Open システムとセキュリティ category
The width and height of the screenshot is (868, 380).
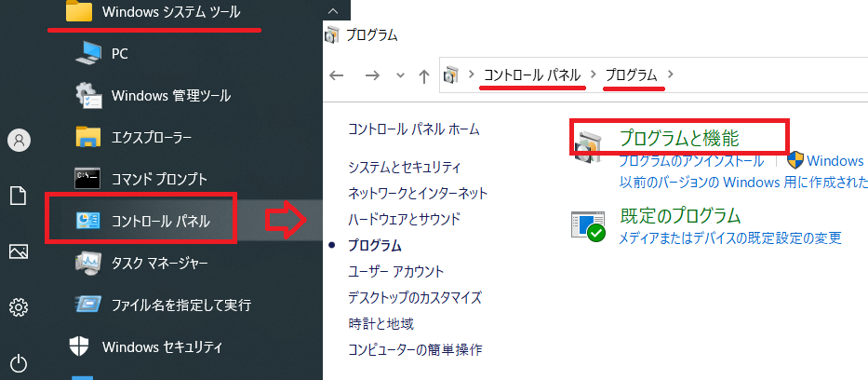click(x=405, y=167)
